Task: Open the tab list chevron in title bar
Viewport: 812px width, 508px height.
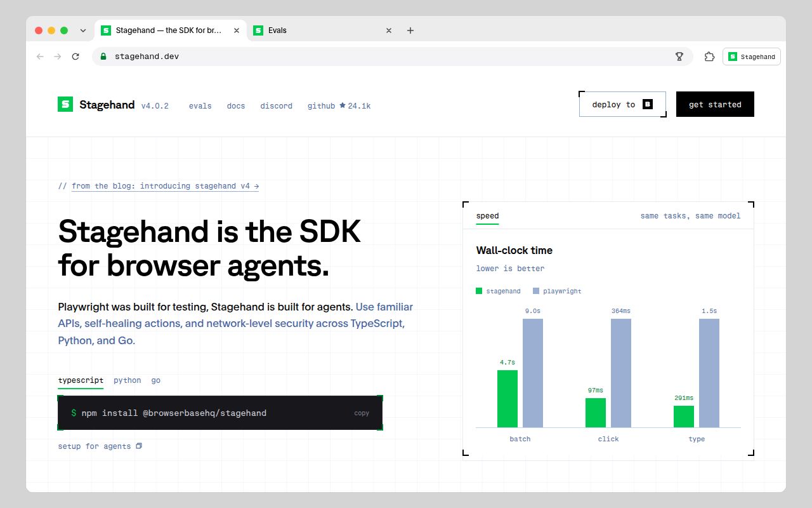Action: (82, 30)
